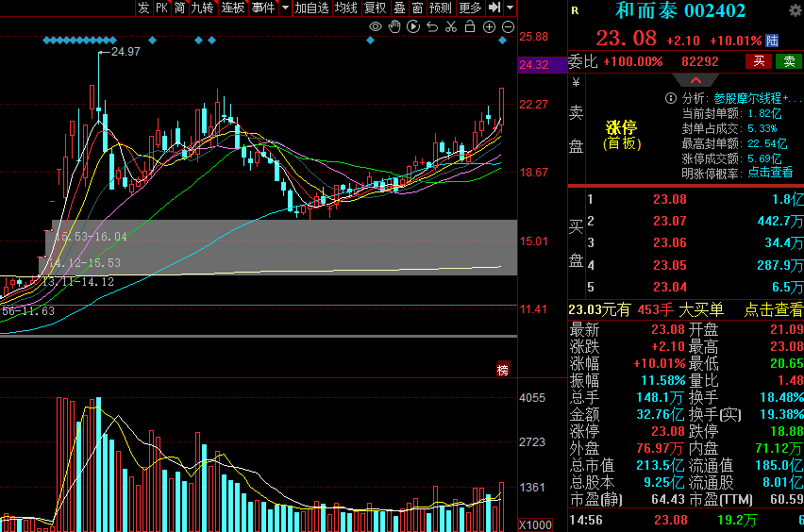Open 点击查看 link for 明涨停概率
804x532 pixels.
coord(770,173)
